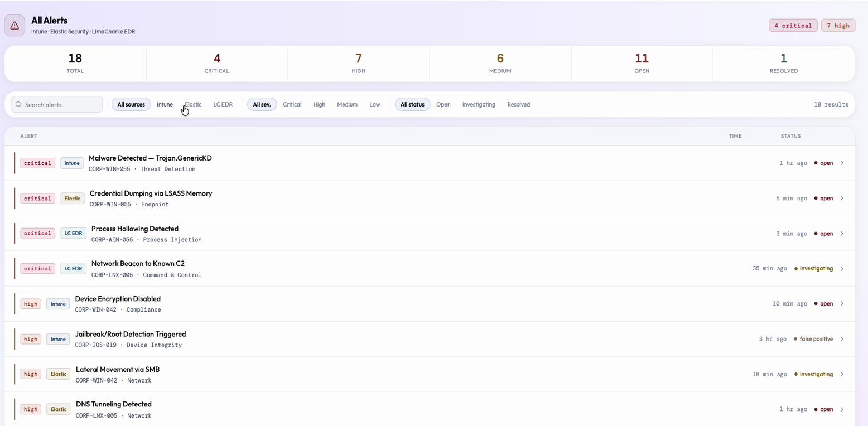This screenshot has height=426, width=868.
Task: Open the Network Beacon to Known C2 title
Action: point(138,264)
